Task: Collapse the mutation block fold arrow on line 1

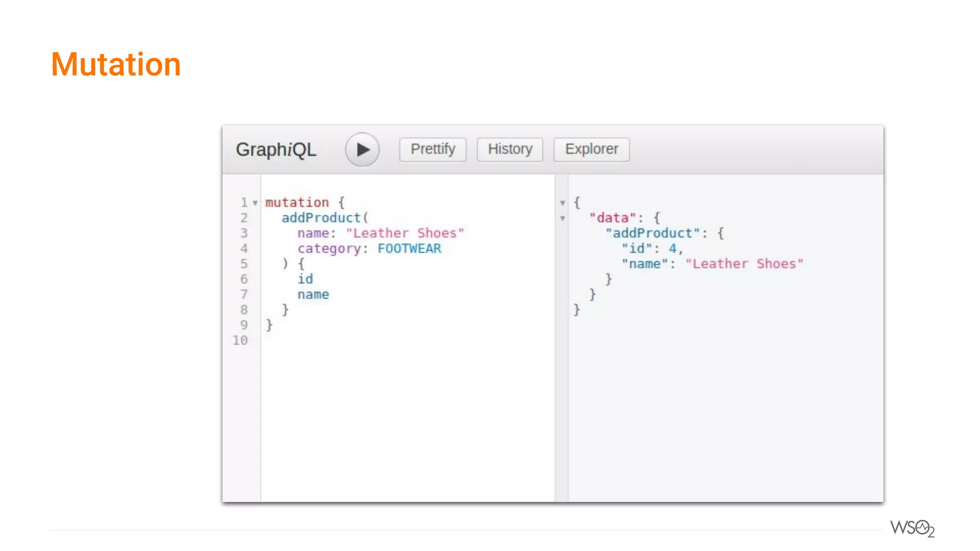Action: tap(256, 203)
